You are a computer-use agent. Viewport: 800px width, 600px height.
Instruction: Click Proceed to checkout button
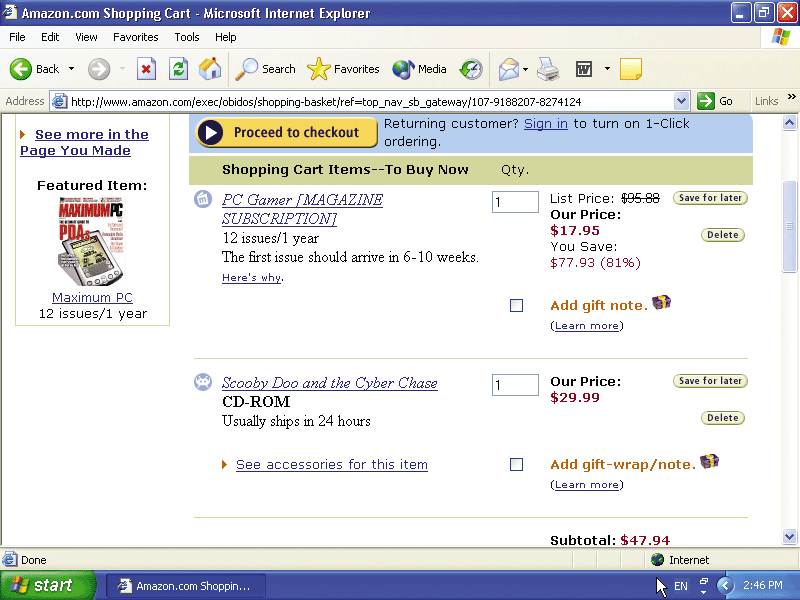click(287, 133)
